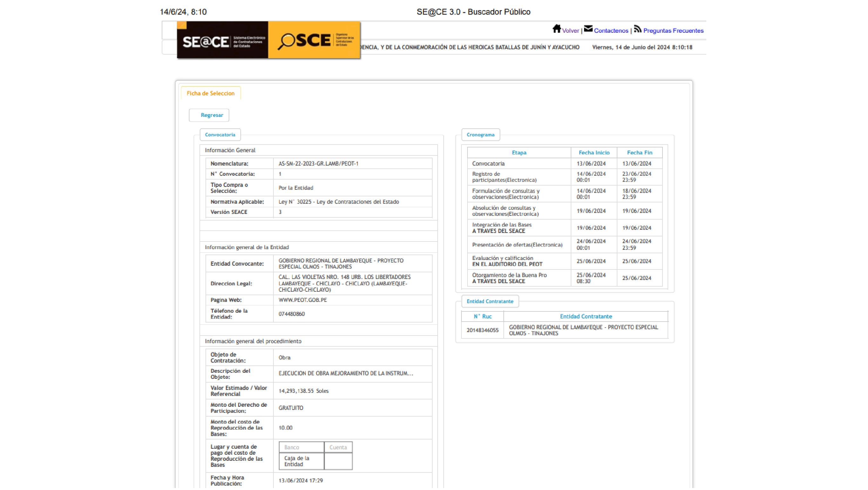This screenshot has height=490, width=868.
Task: Click the 'Obra' contract object value
Action: coord(284,358)
